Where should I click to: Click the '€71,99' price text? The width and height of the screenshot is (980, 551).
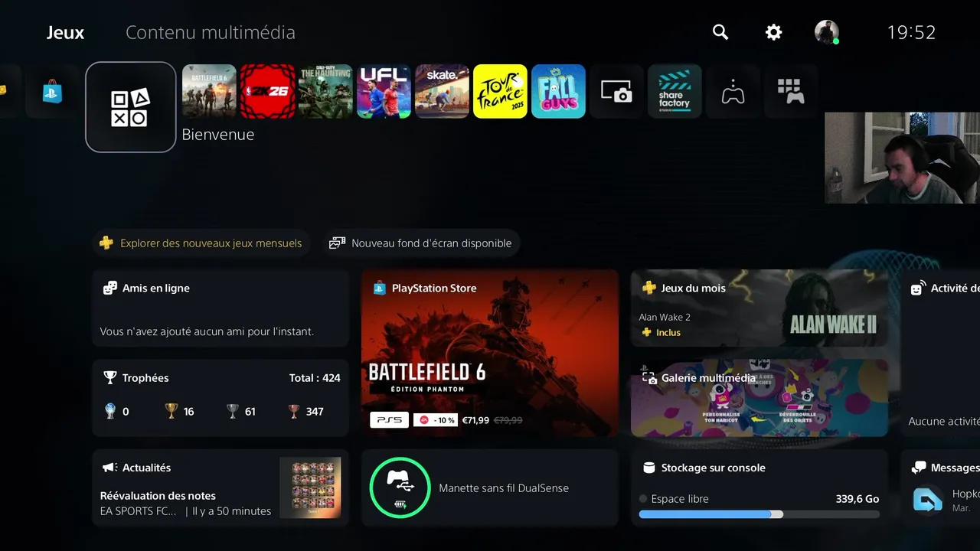[x=475, y=420]
